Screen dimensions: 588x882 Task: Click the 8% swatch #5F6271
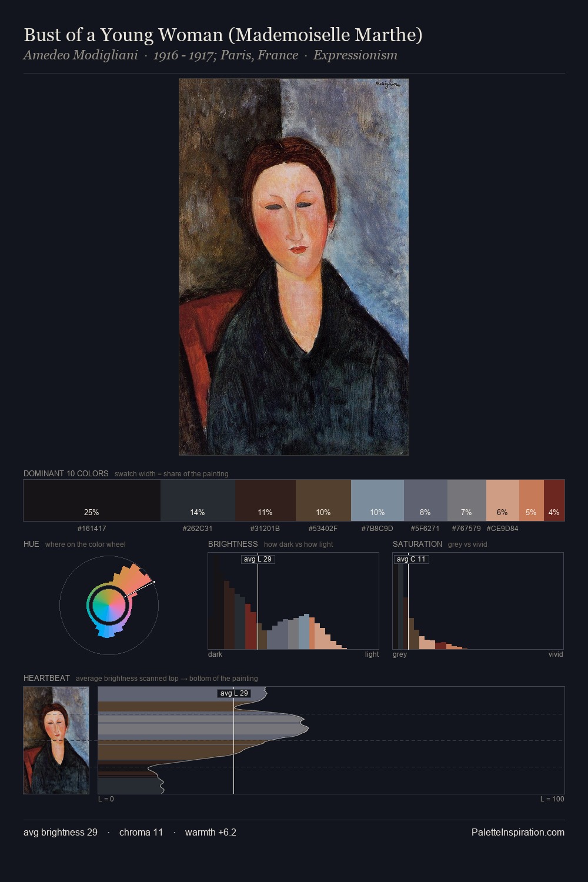(426, 500)
